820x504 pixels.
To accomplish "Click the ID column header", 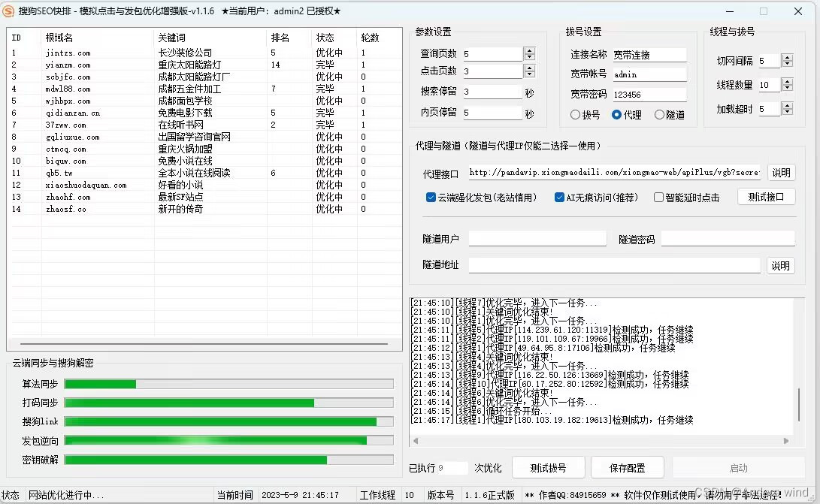I will 24,38.
